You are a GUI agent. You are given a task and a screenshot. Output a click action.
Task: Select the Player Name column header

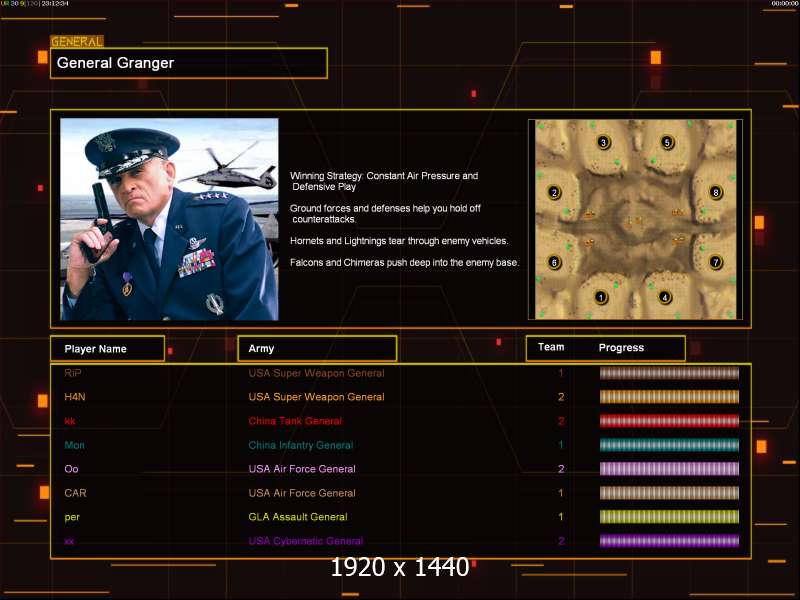108,349
